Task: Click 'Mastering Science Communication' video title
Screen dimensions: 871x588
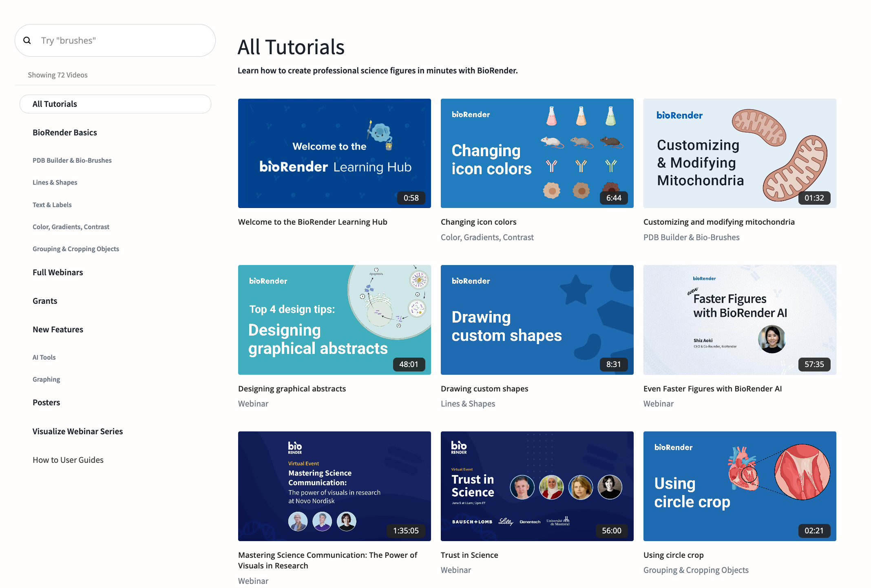Action: pos(328,560)
